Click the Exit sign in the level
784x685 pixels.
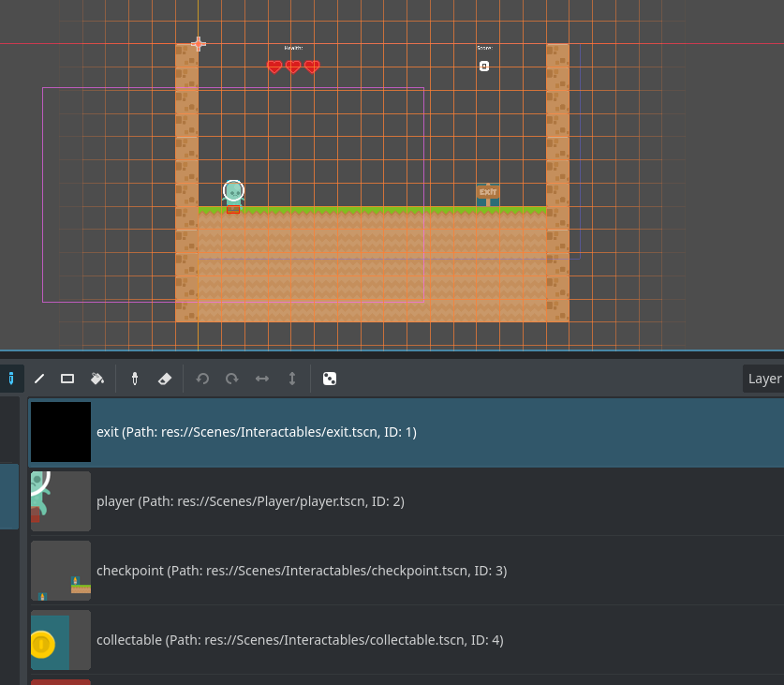coord(488,195)
